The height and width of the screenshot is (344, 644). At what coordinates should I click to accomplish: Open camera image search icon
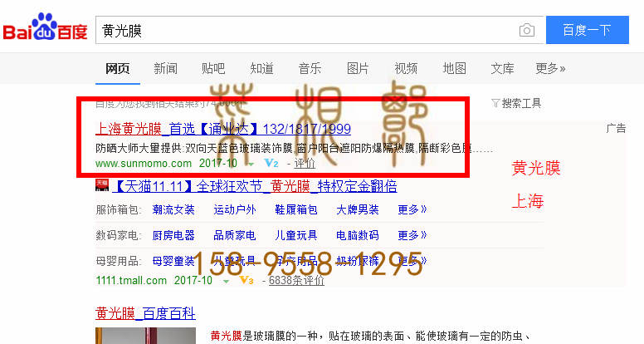point(526,30)
